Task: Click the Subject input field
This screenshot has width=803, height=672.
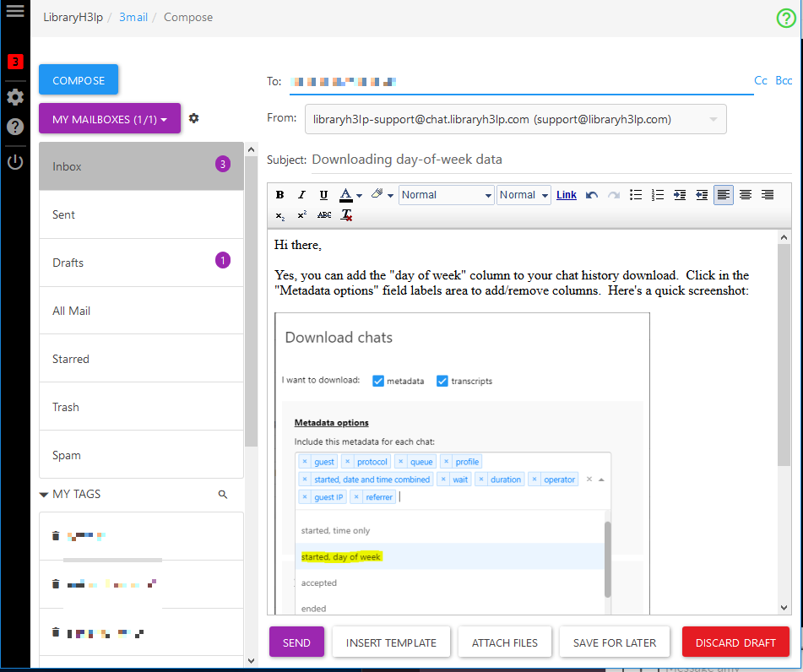Action: [x=507, y=159]
